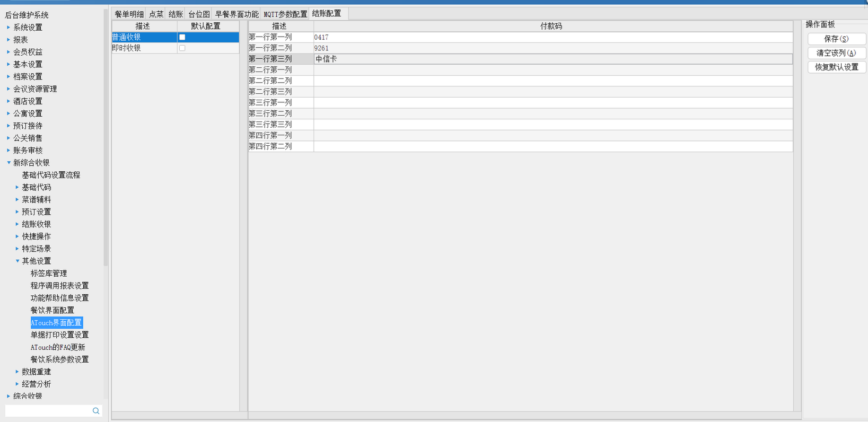Expand the 数据重建 sub-node arrow

click(x=17, y=372)
